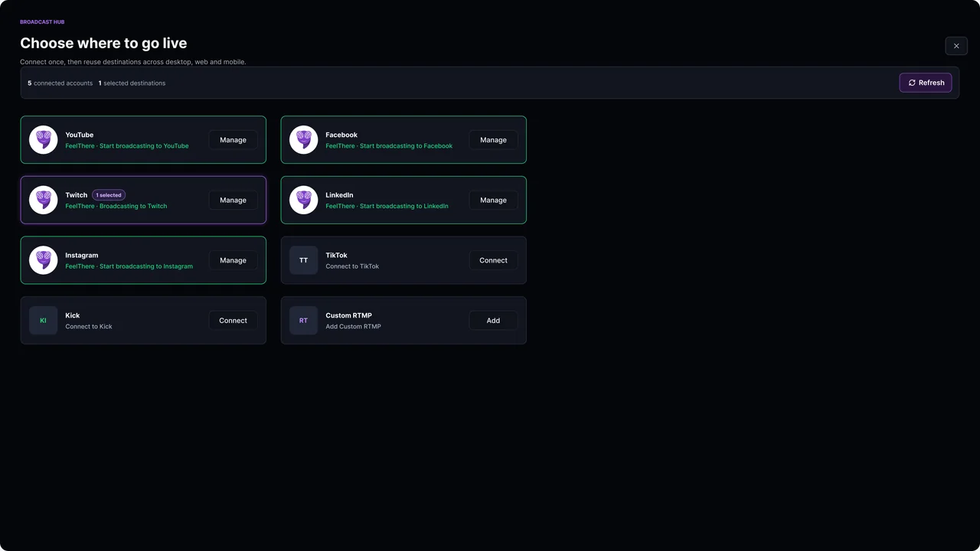The image size is (980, 551).
Task: Close the Broadcast Hub dialog
Action: tap(956, 46)
